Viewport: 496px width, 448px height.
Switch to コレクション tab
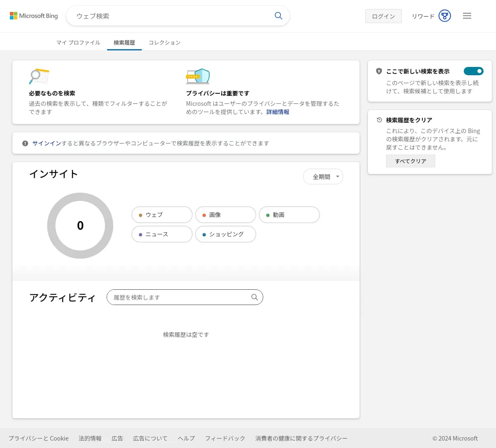(x=165, y=43)
